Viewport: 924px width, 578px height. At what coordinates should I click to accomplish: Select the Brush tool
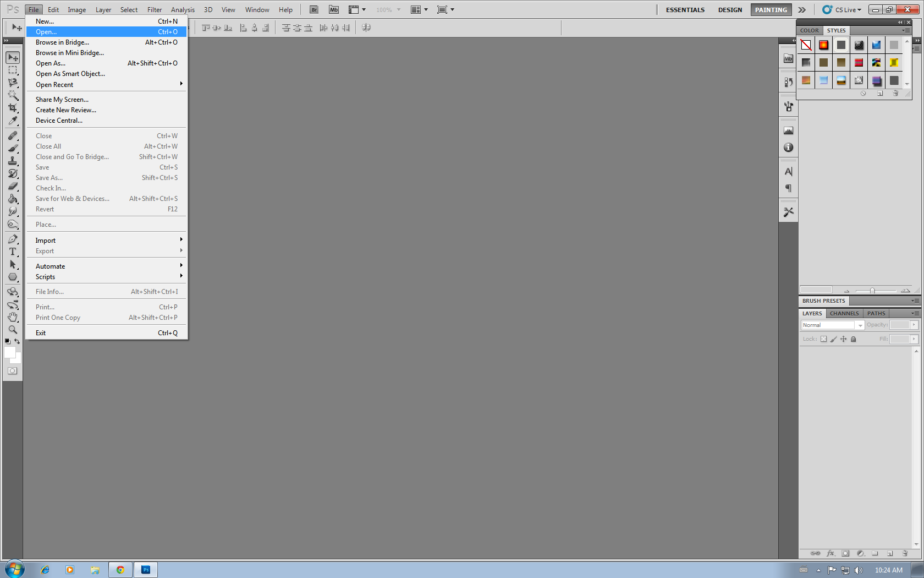(x=13, y=148)
